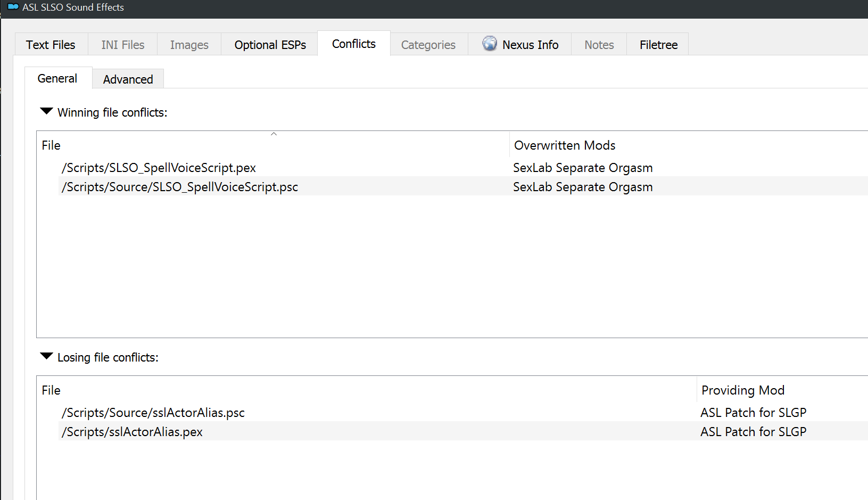
Task: Select the Conflicts tab
Action: click(354, 44)
